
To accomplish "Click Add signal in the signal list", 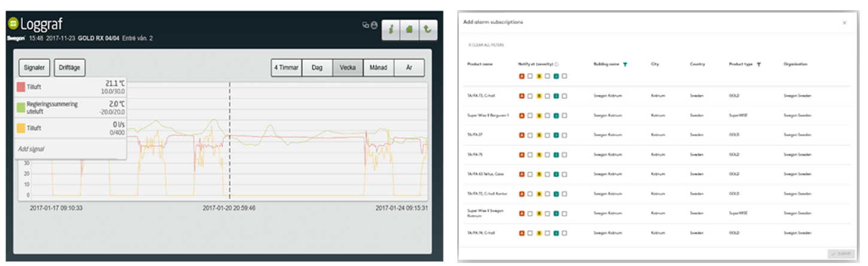I will [x=32, y=149].
